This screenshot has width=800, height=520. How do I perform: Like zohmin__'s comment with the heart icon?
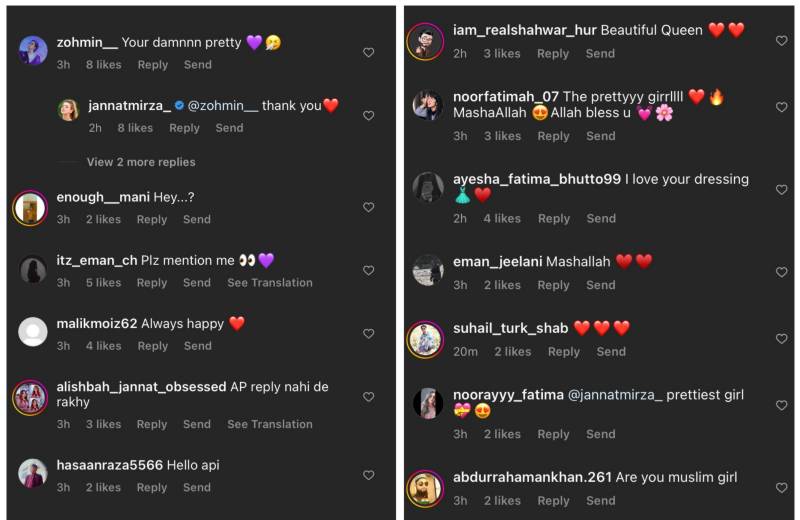coord(368,53)
